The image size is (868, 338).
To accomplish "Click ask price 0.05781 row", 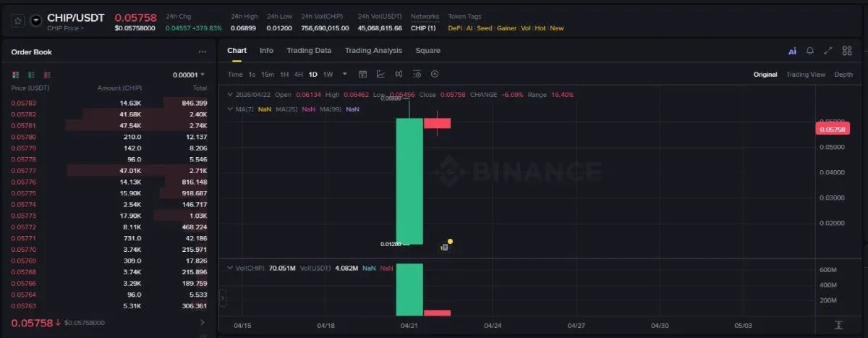I will (x=109, y=125).
